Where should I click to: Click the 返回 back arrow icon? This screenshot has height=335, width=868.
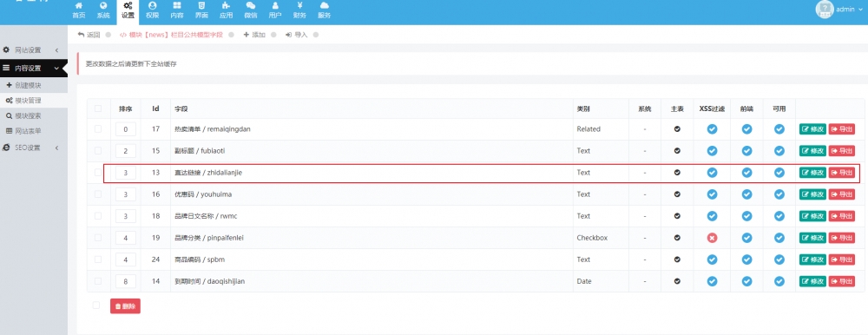81,35
